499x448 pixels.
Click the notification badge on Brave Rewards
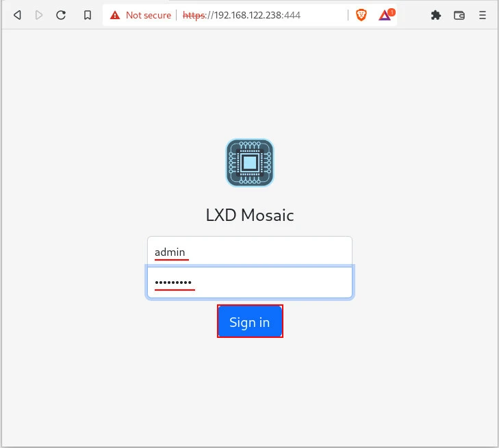pyautogui.click(x=392, y=12)
